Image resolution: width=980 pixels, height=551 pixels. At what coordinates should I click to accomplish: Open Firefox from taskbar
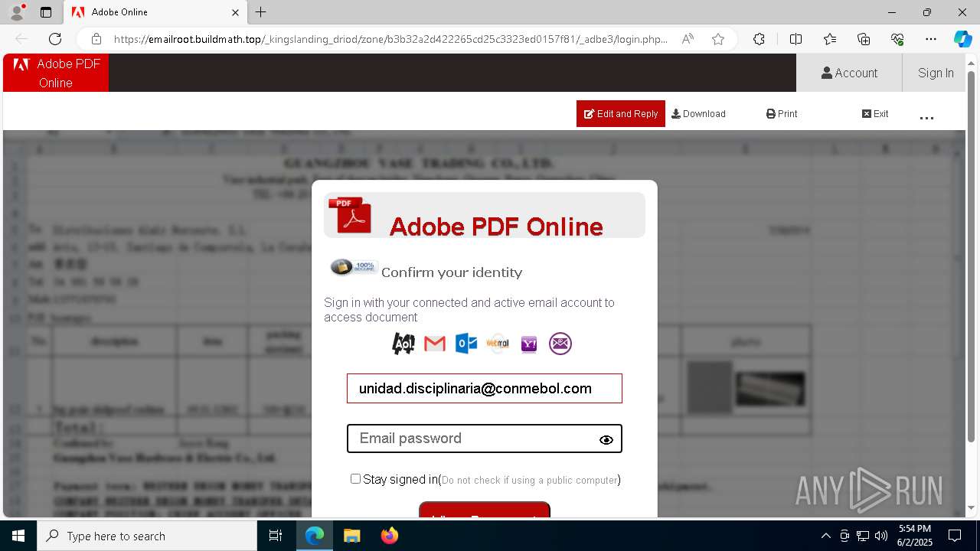(389, 536)
